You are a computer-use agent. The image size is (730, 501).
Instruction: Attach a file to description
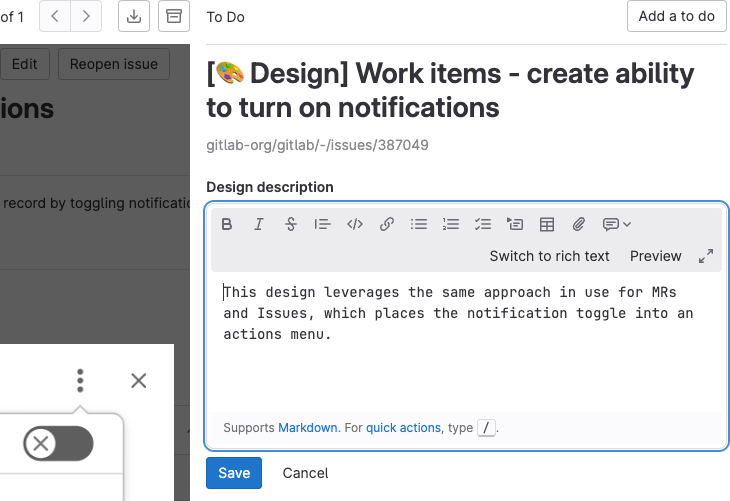tap(579, 224)
